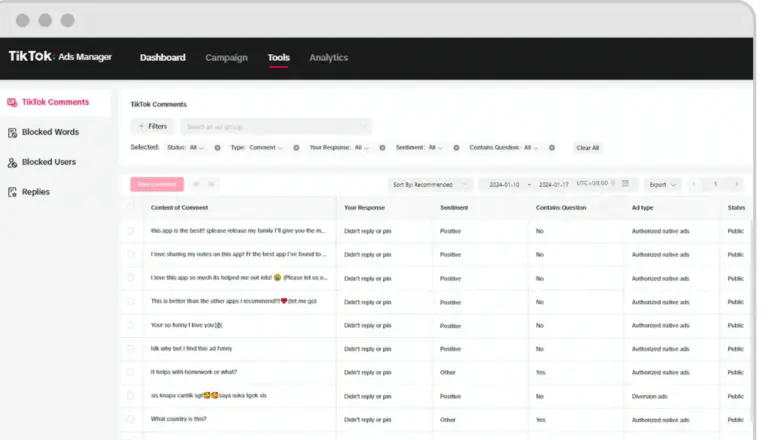Click "Yes" in the "What country is this?" row

pos(540,420)
